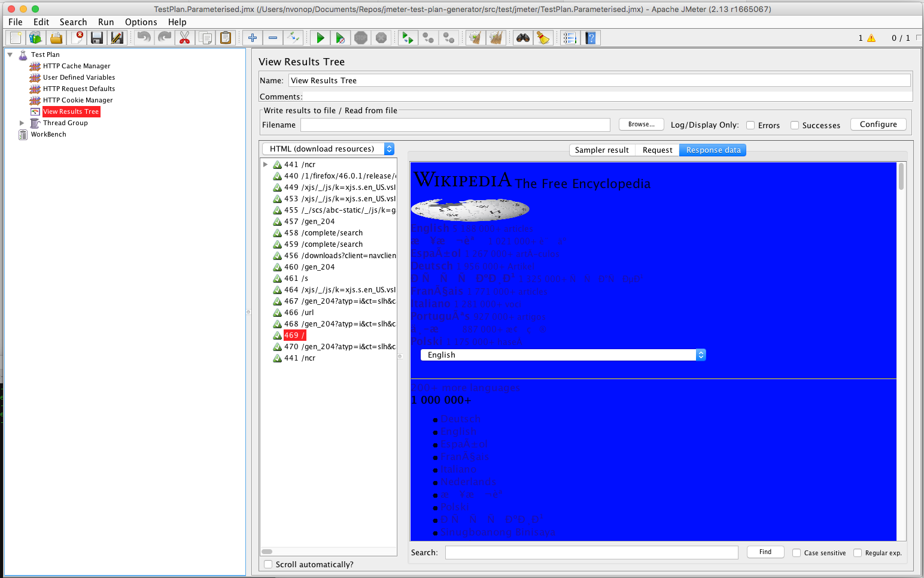Click the Open file folder icon
924x578 pixels.
tap(56, 38)
